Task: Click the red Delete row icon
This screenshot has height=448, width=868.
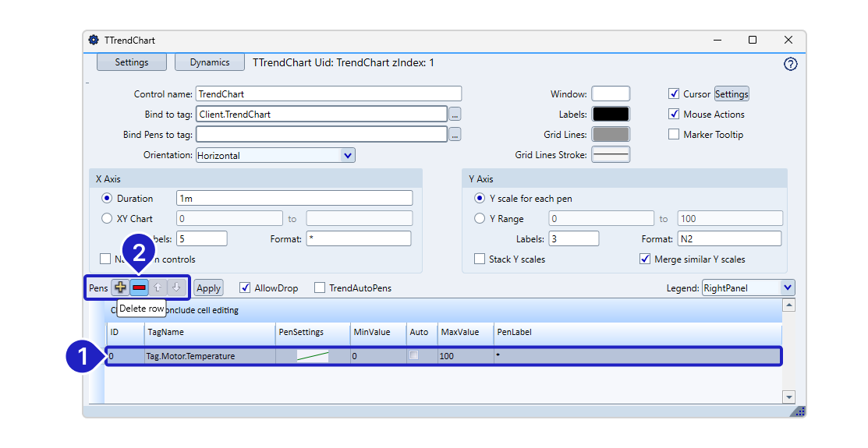Action: click(139, 287)
